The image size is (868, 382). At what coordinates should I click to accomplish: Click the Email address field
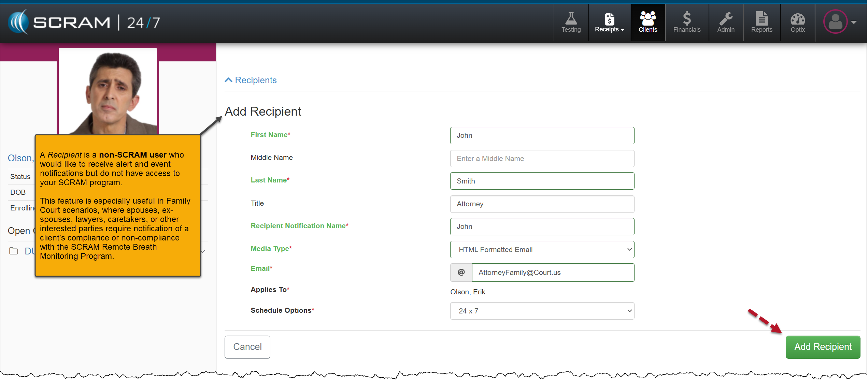pos(552,272)
